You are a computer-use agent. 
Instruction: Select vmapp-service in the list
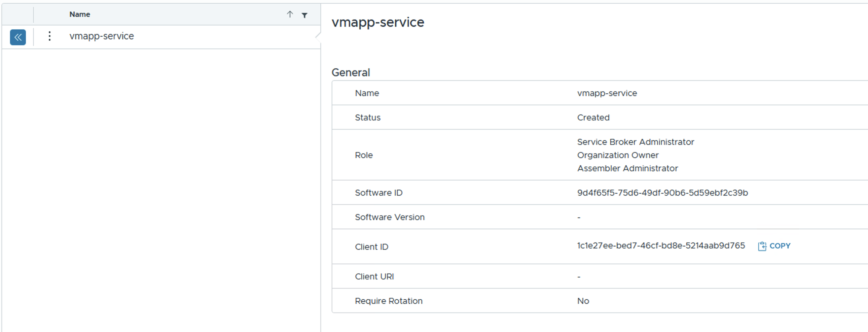click(x=101, y=36)
